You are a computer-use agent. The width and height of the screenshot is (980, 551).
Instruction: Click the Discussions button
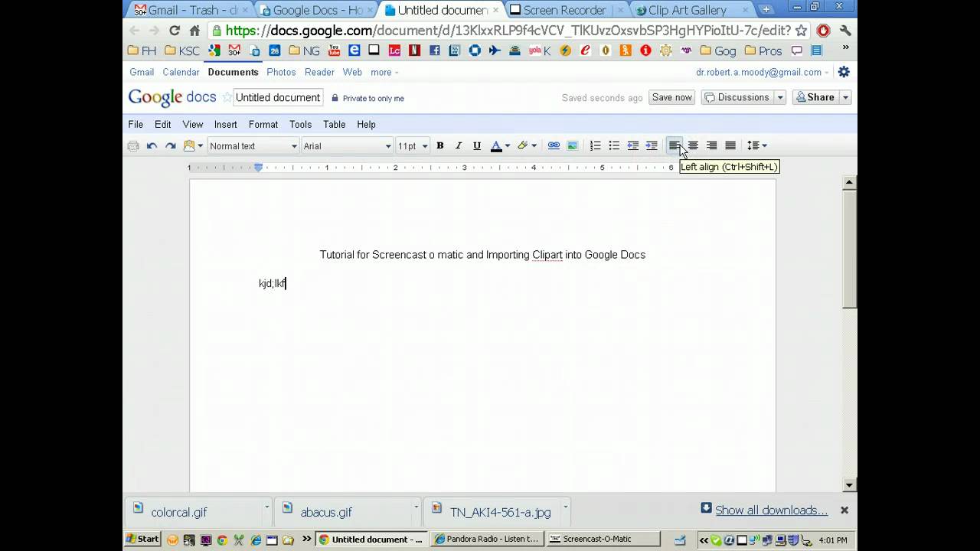tap(737, 97)
